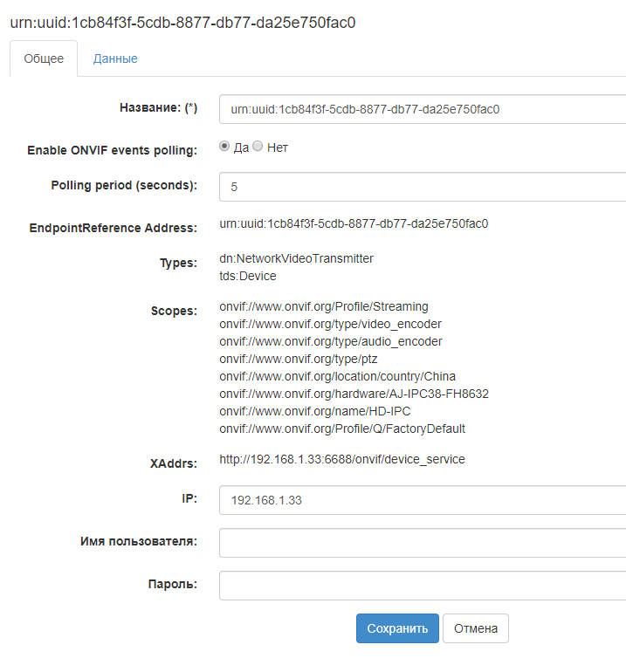Screen dimensions: 626x672
Task: Choose the Нет radio option
Action: [x=258, y=147]
